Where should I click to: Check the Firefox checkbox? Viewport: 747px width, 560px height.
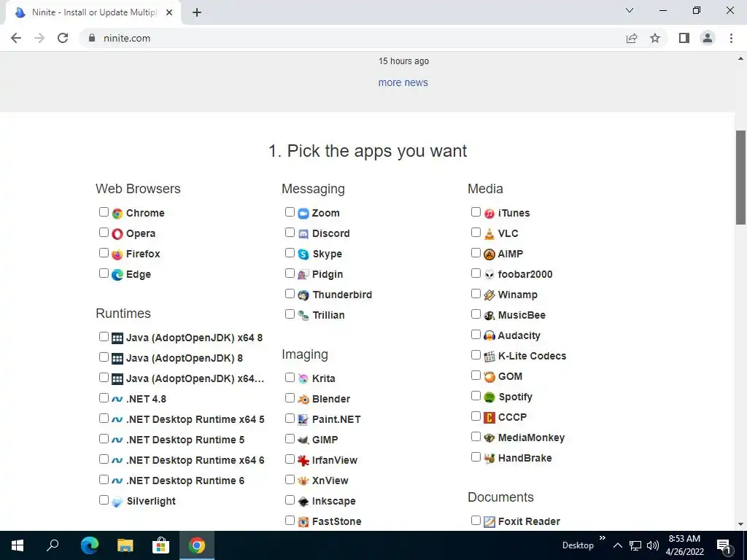(104, 253)
